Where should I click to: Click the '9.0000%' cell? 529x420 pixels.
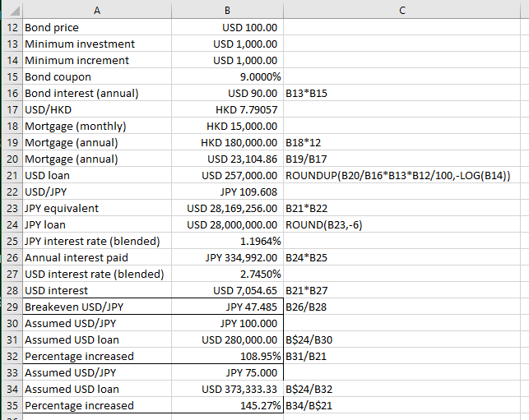click(227, 77)
